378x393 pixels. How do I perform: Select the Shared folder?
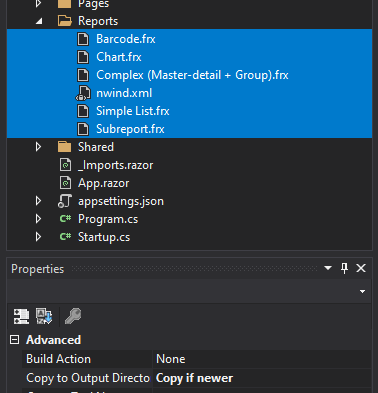click(x=96, y=147)
